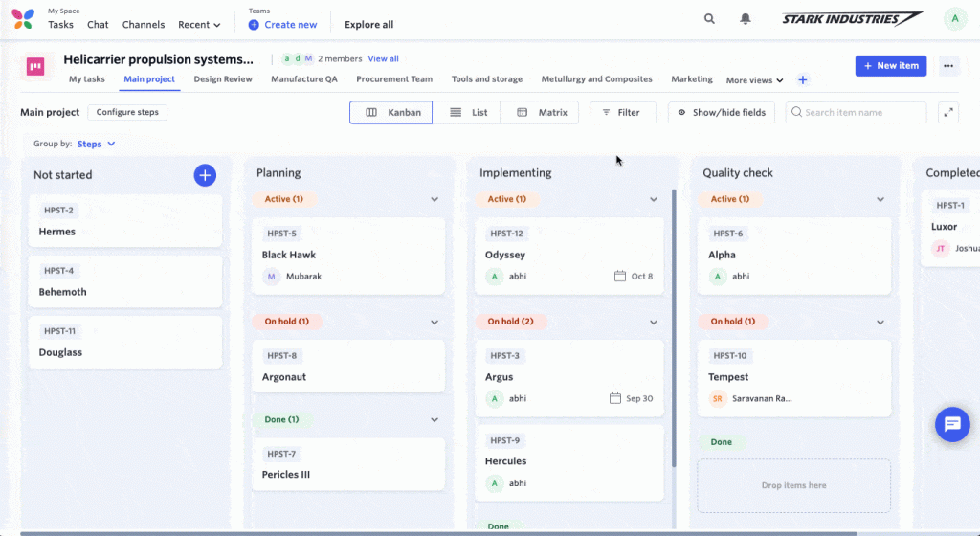The height and width of the screenshot is (536, 980).
Task: Switch to Matrix view
Action: (x=540, y=112)
